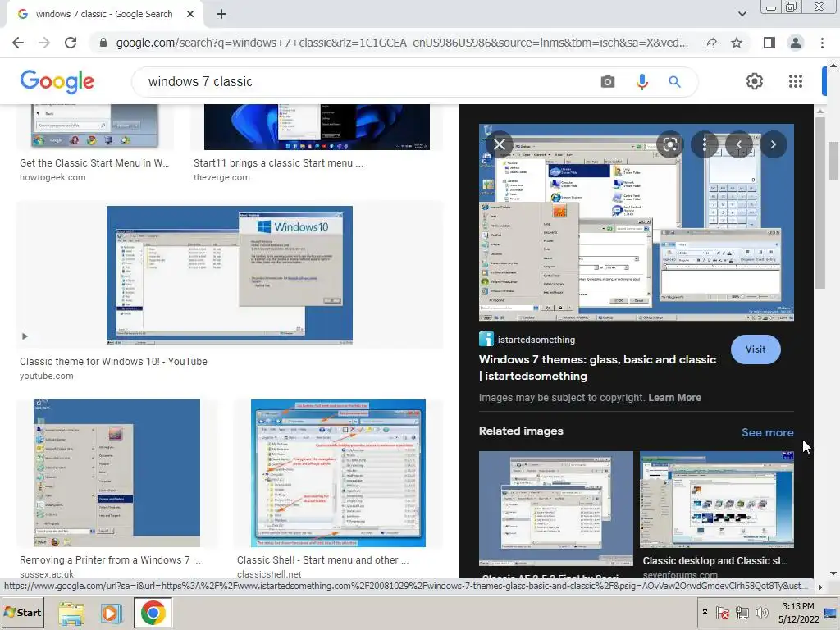This screenshot has width=840, height=630.
Task: Click the browser forward arrow
Action: [x=44, y=43]
